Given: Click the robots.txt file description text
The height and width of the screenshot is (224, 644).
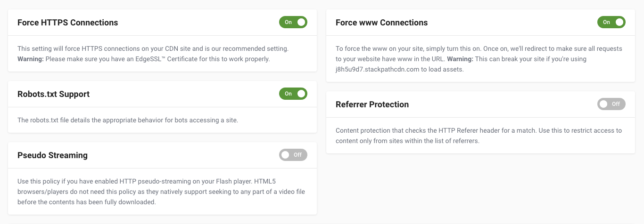Looking at the screenshot, I should [128, 120].
